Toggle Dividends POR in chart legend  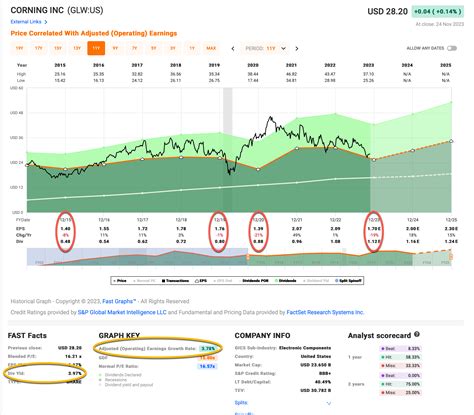[x=254, y=281]
